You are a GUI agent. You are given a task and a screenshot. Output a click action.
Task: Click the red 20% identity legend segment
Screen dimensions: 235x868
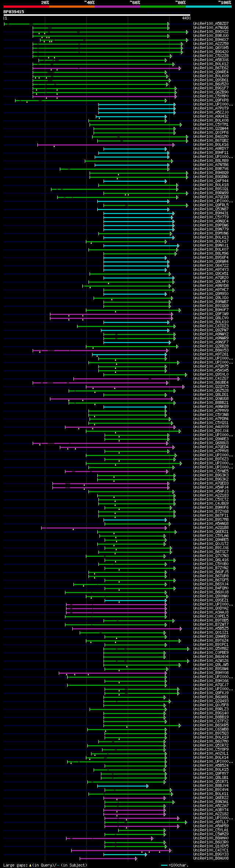[26, 7]
